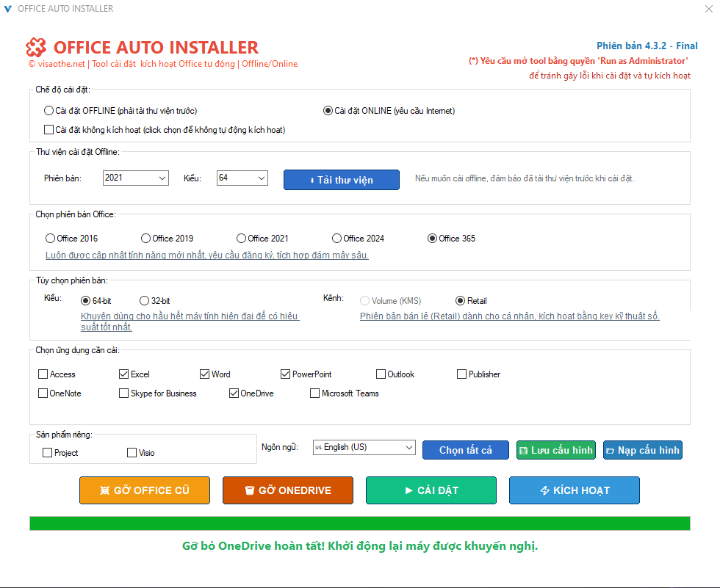The height and width of the screenshot is (588, 720).
Task: Click the Retail edition description link
Action: tap(510, 316)
